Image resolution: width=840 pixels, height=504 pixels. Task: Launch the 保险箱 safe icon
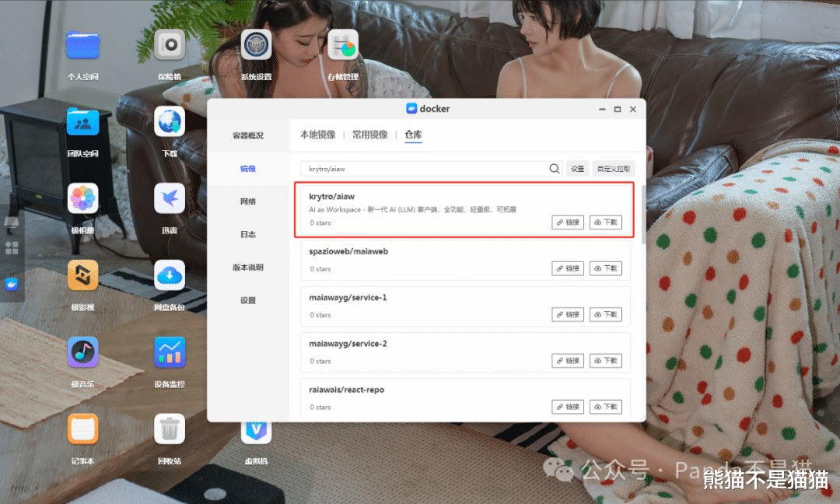pyautogui.click(x=170, y=45)
